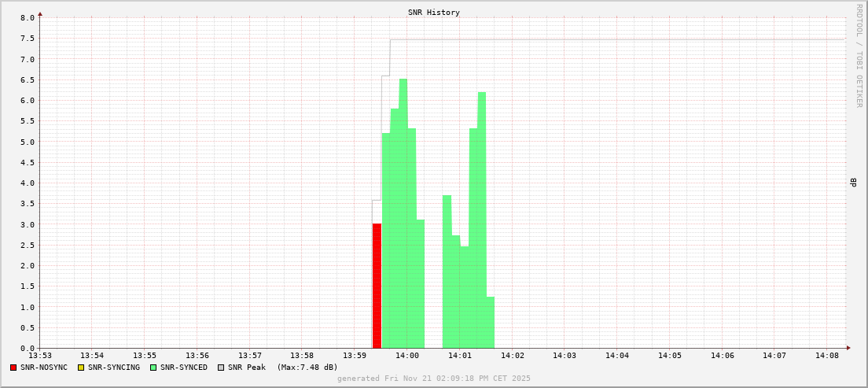
Task: Click the 8.0 value on the y-axis
Action: 27,18
